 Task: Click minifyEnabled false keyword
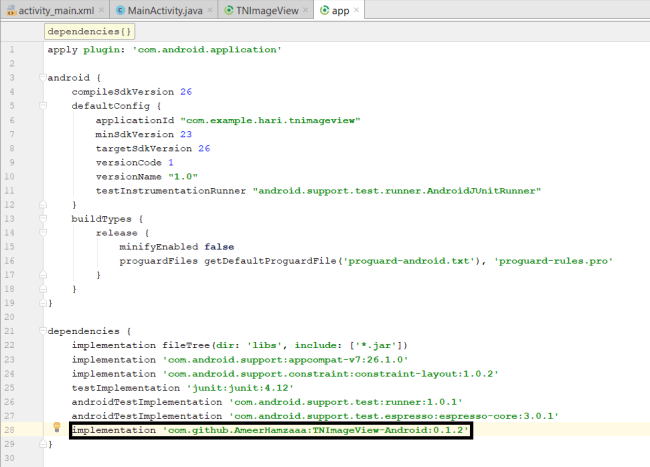[x=219, y=247]
